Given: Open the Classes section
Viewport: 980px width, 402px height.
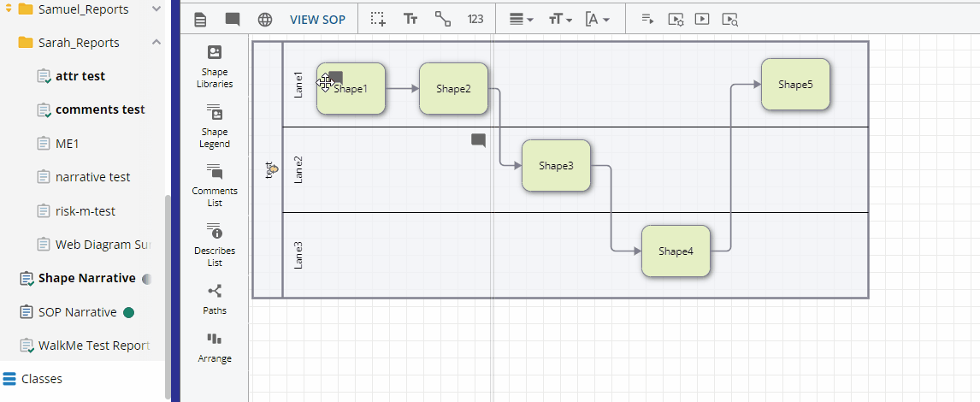Looking at the screenshot, I should tap(41, 379).
